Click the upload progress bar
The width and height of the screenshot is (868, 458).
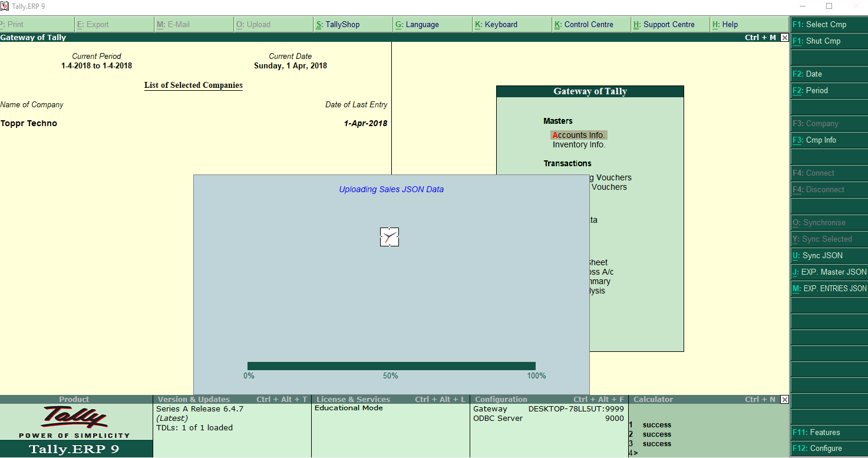click(x=391, y=365)
